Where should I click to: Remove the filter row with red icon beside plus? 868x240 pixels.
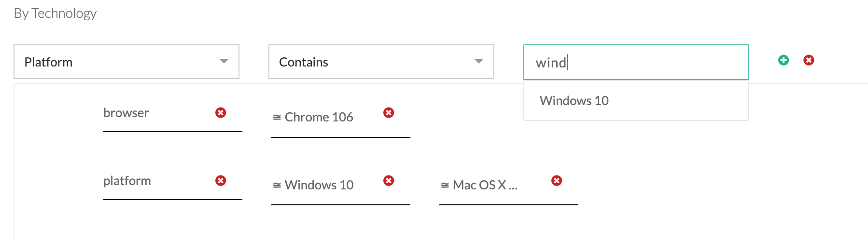pos(809,60)
